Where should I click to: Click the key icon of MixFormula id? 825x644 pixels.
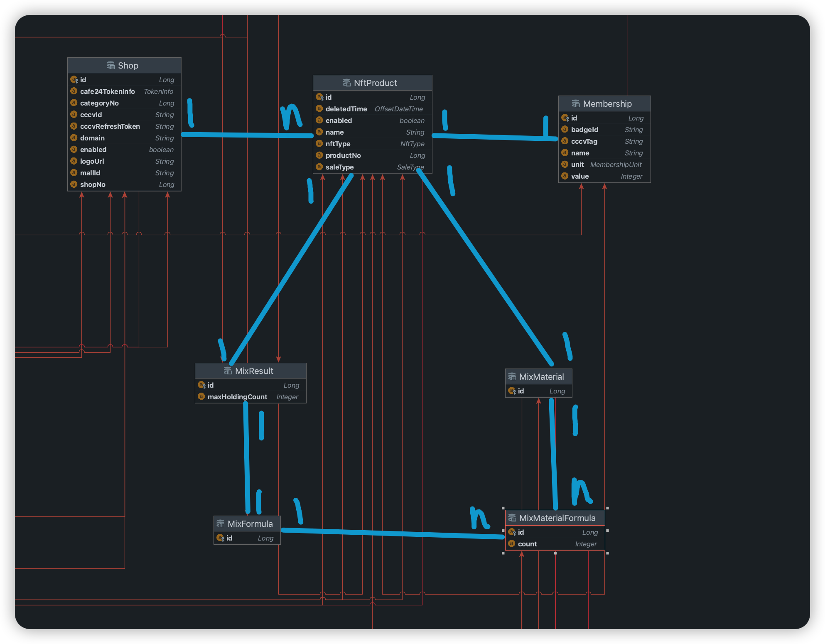[x=221, y=538]
